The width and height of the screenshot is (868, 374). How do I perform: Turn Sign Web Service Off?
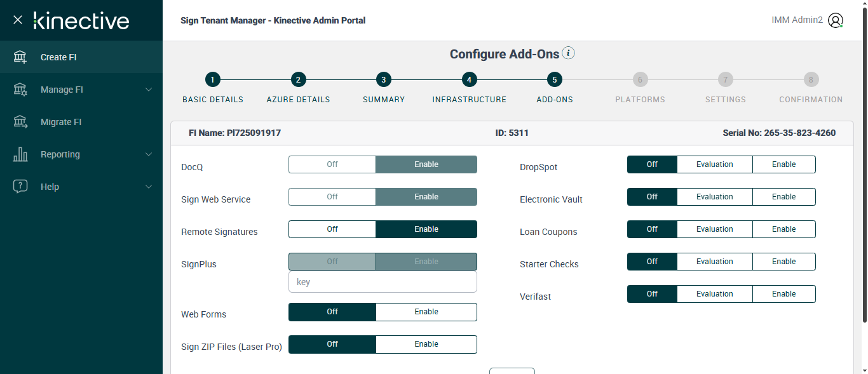pyautogui.click(x=332, y=197)
